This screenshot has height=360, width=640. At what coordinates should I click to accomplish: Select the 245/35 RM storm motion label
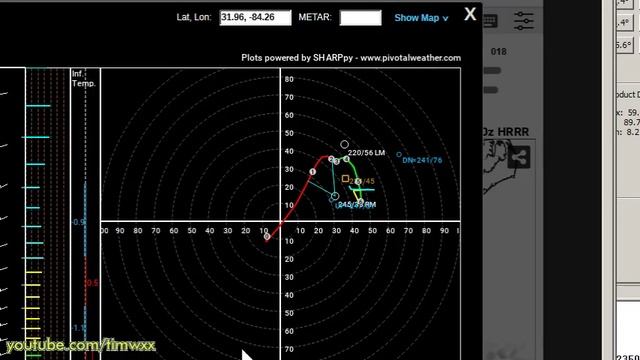[x=357, y=204]
